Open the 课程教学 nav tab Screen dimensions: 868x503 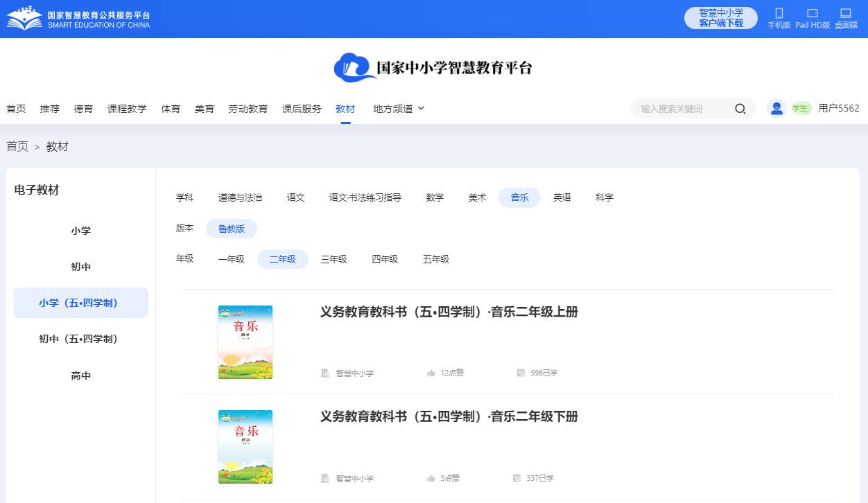[x=127, y=109]
